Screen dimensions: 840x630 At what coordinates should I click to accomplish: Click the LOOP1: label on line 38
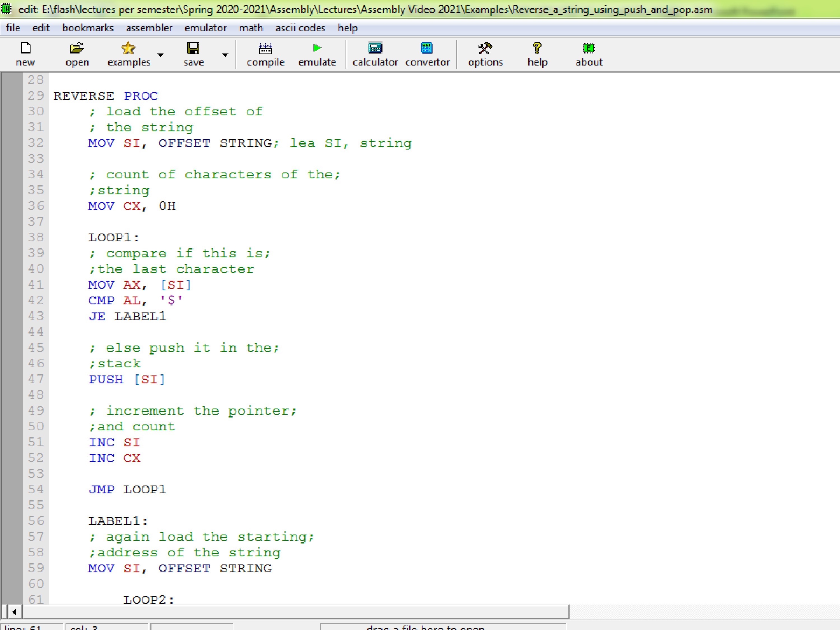(x=114, y=237)
